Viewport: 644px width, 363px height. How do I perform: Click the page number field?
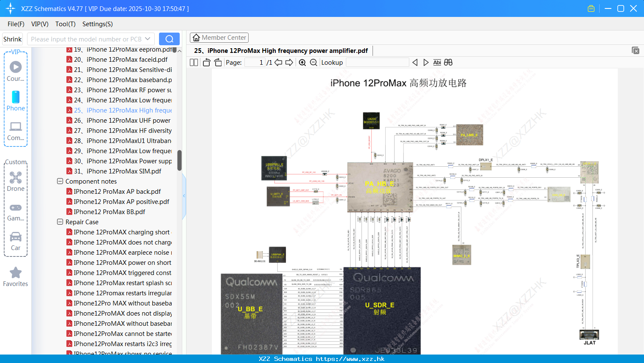(x=255, y=62)
